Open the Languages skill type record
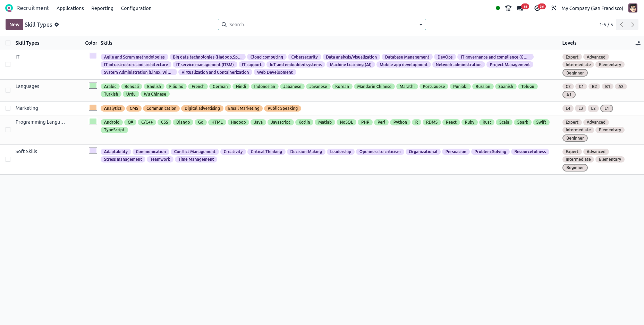 click(x=27, y=86)
